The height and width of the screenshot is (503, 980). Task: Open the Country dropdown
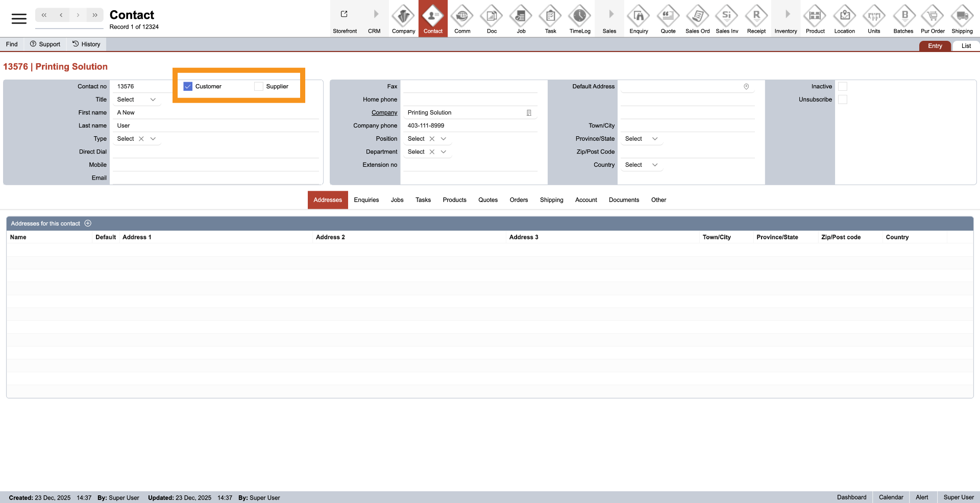pyautogui.click(x=655, y=165)
